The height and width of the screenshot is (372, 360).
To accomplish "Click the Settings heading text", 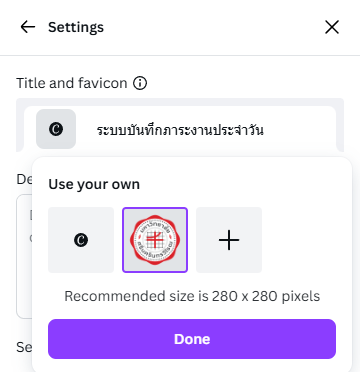I will [76, 27].
